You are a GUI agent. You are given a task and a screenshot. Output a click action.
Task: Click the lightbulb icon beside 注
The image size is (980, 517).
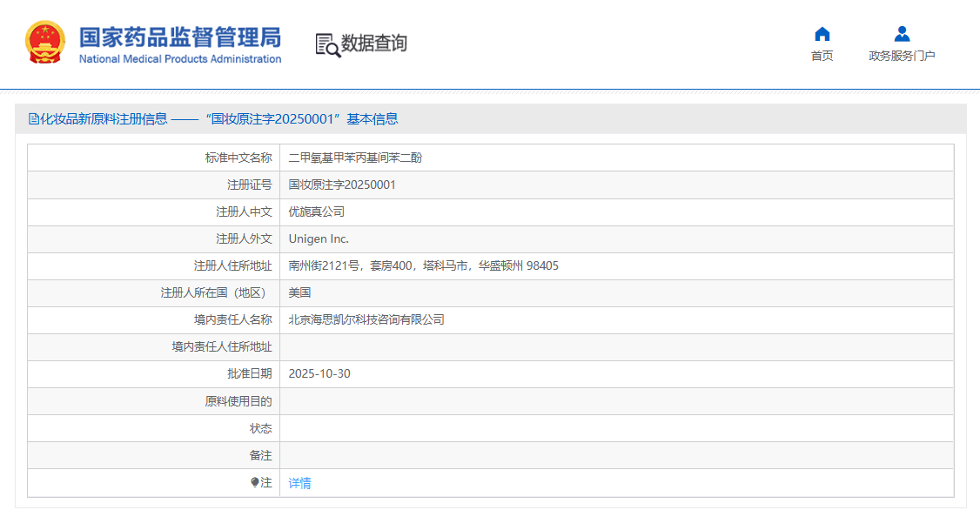tap(254, 482)
